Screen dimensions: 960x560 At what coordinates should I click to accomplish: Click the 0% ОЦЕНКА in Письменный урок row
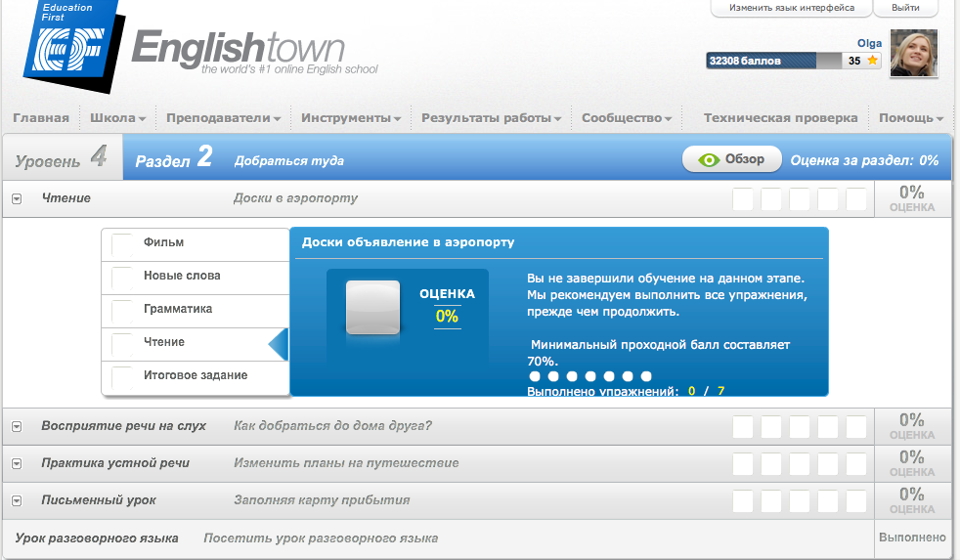912,500
